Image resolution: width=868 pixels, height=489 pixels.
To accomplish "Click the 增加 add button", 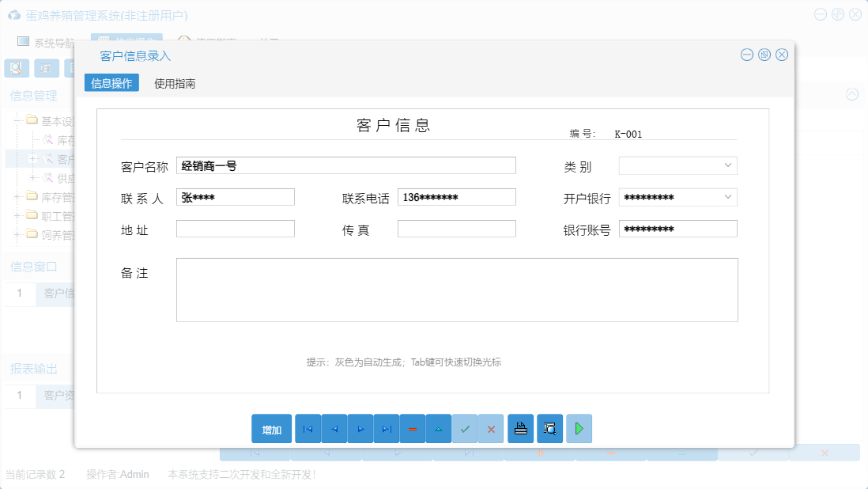I will point(271,428).
